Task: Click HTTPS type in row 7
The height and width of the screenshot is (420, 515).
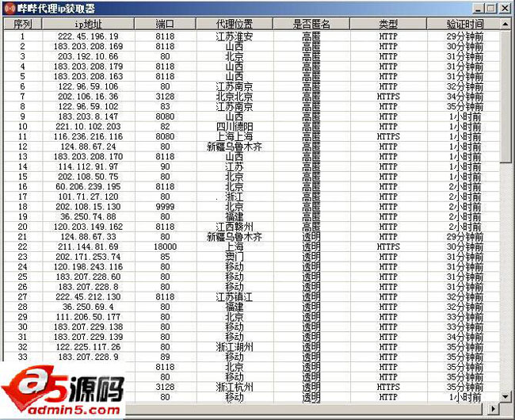Action: [x=388, y=96]
